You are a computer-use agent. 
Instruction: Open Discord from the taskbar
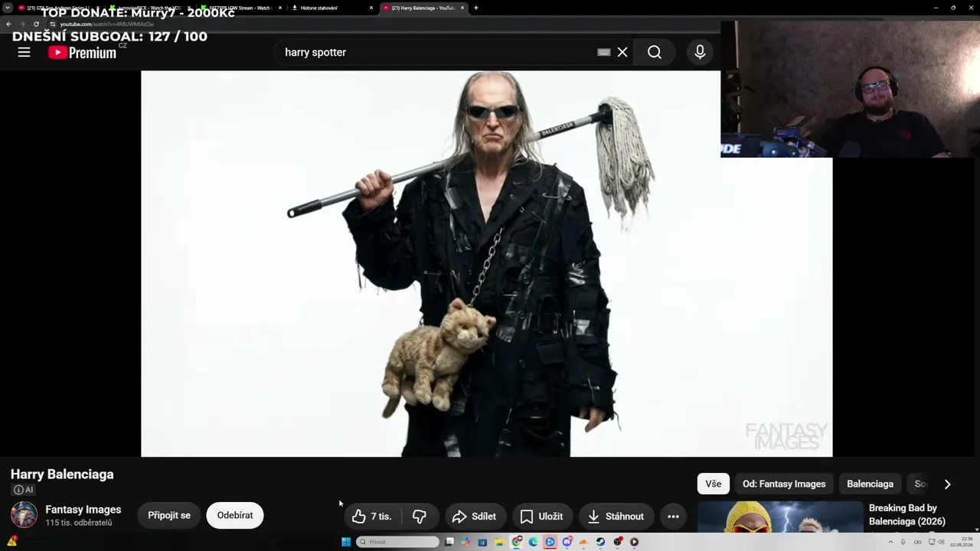[x=567, y=542]
